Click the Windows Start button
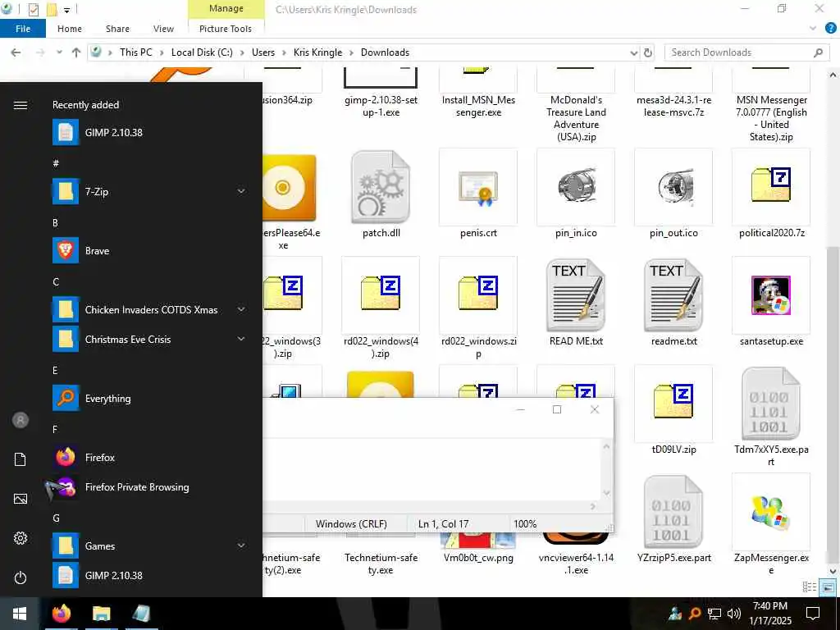 20,614
